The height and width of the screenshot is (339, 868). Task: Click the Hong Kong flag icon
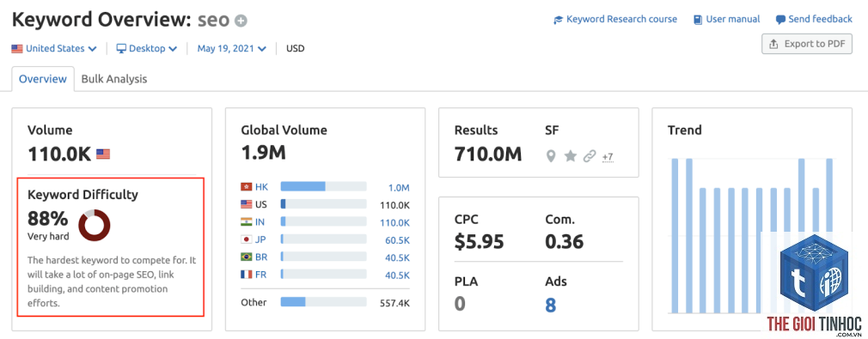pos(247,187)
